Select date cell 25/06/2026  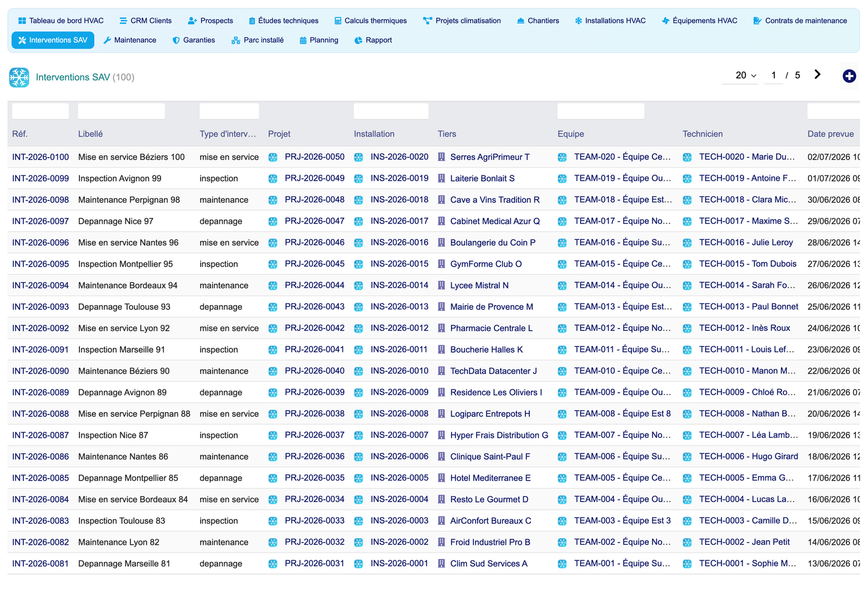pos(833,307)
